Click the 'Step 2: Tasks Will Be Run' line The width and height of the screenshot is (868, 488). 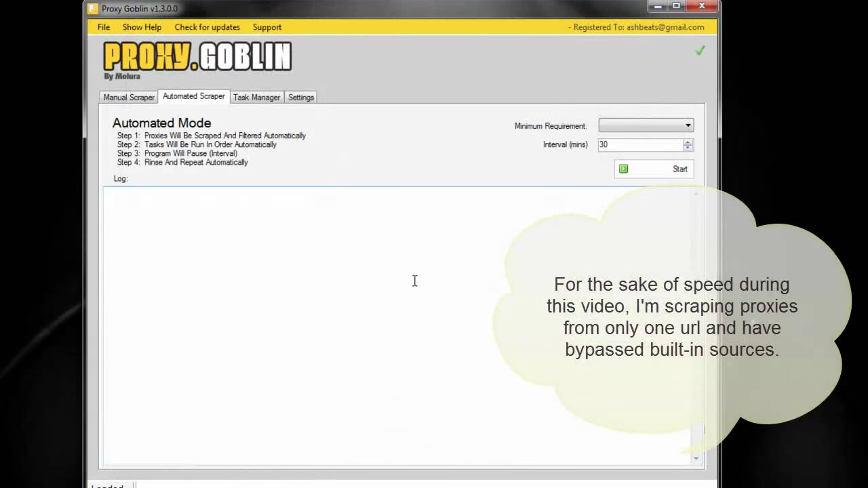coord(197,144)
